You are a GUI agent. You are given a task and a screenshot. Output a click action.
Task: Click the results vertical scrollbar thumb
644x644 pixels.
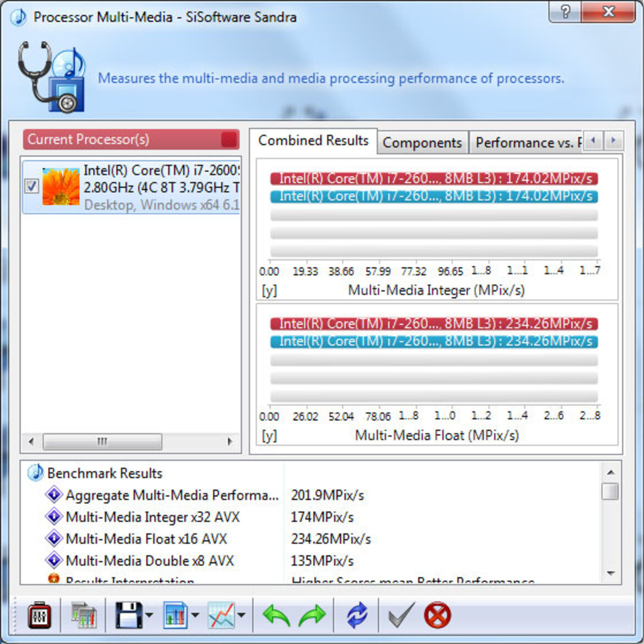pyautogui.click(x=610, y=491)
